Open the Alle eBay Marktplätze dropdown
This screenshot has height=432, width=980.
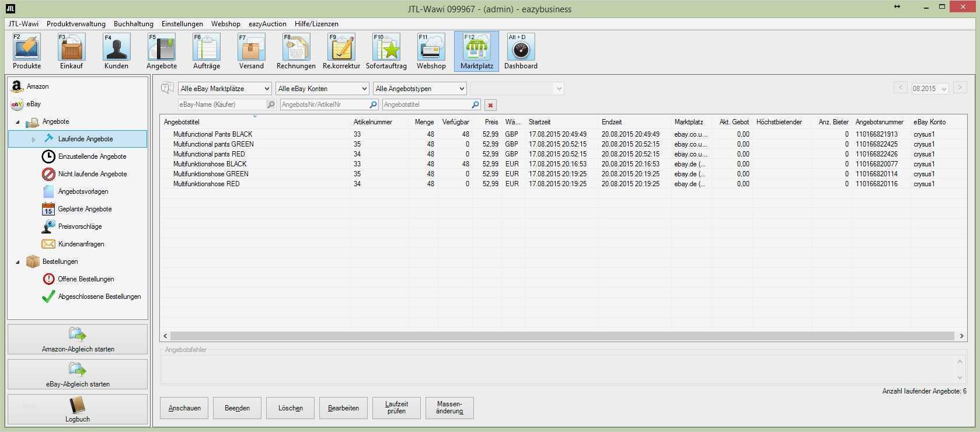(225, 89)
